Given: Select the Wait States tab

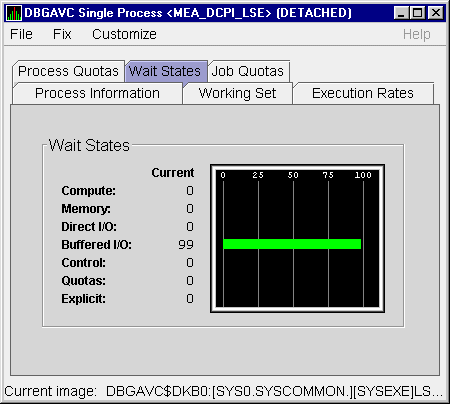Looking at the screenshot, I should point(165,71).
